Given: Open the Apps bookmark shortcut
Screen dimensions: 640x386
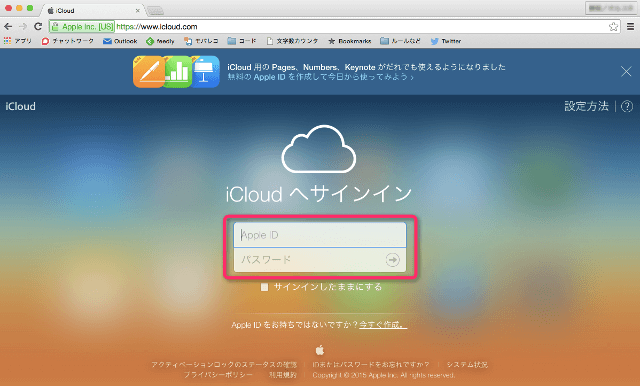Looking at the screenshot, I should (18, 41).
